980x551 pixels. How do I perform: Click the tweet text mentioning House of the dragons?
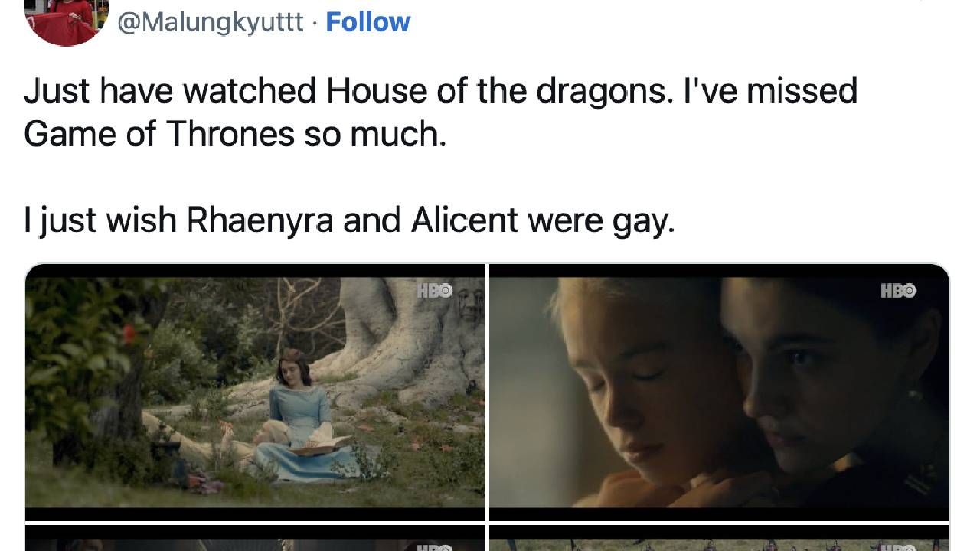[x=440, y=112]
